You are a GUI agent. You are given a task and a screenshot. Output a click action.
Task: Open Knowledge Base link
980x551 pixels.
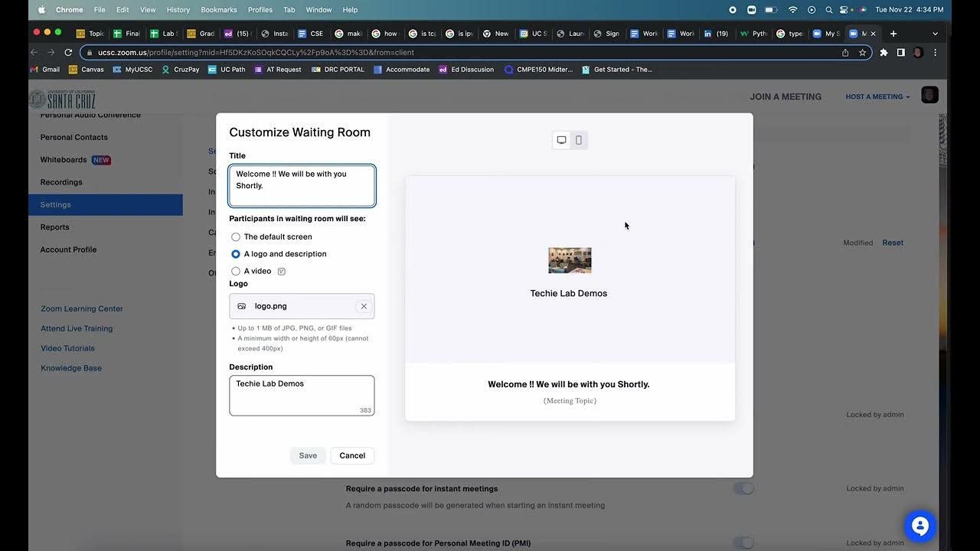pos(71,369)
